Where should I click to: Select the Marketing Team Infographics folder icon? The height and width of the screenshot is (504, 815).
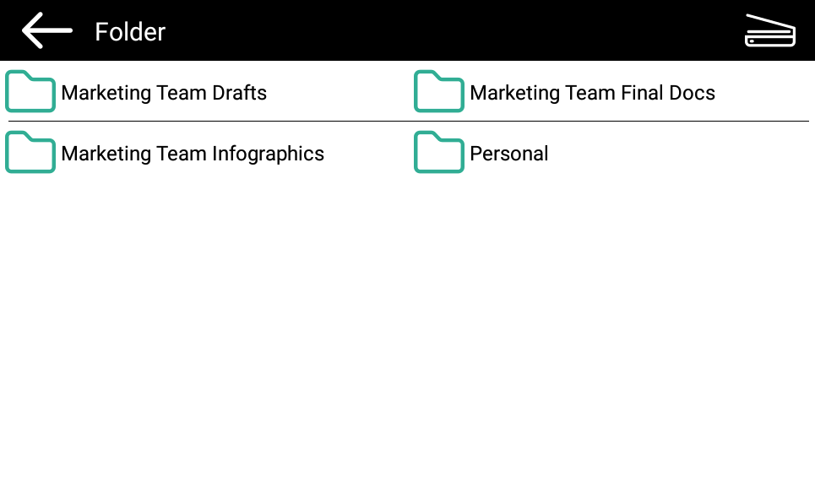tap(30, 153)
